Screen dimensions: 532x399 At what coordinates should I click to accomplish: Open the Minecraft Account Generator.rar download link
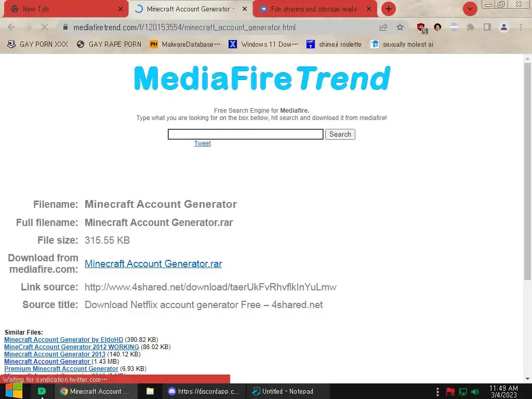pos(153,263)
